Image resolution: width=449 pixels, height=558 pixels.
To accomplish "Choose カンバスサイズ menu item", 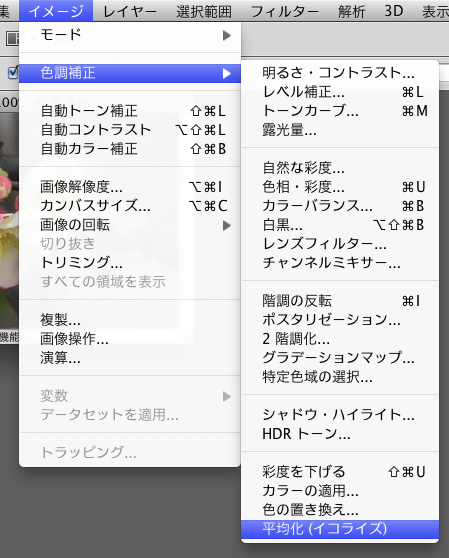I will tap(130, 206).
